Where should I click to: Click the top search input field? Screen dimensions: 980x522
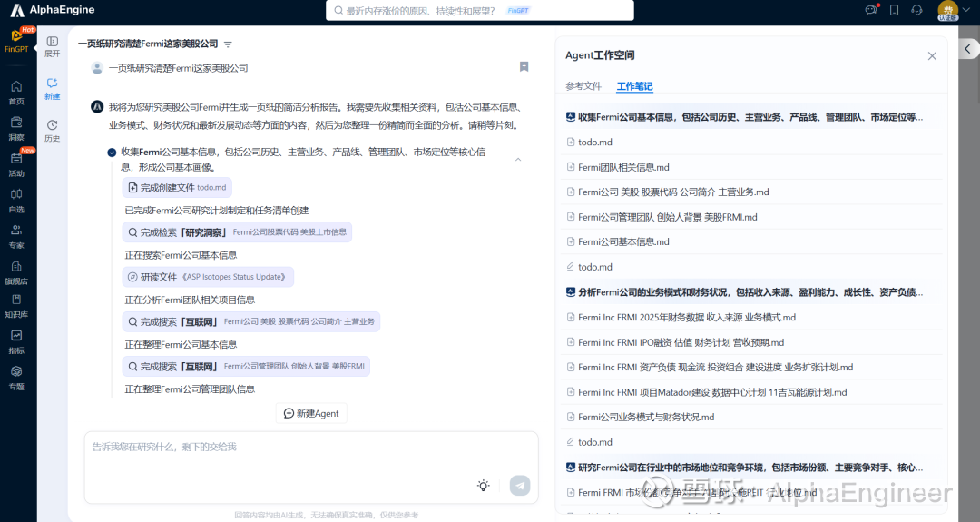point(479,11)
